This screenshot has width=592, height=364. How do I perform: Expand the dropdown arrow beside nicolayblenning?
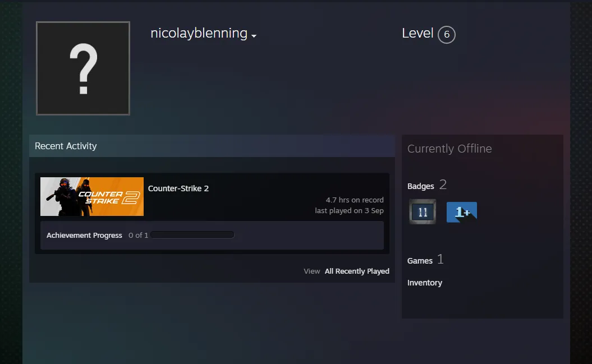pos(254,36)
